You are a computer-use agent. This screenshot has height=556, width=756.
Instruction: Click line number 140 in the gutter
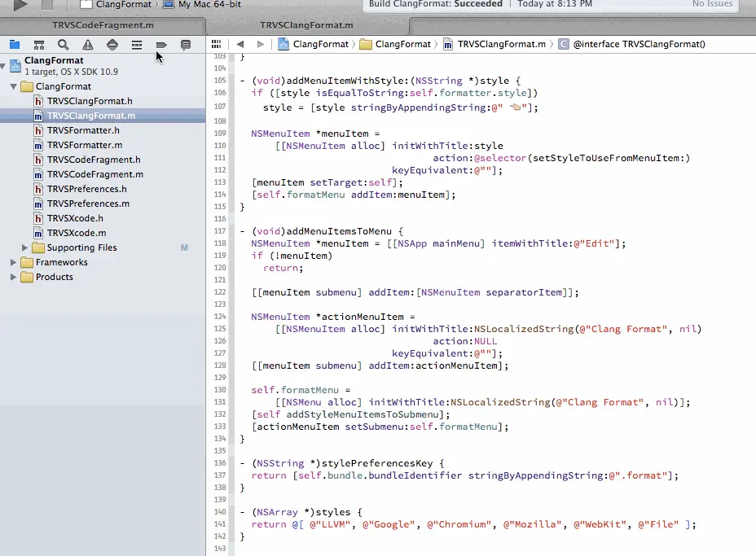[x=220, y=512]
